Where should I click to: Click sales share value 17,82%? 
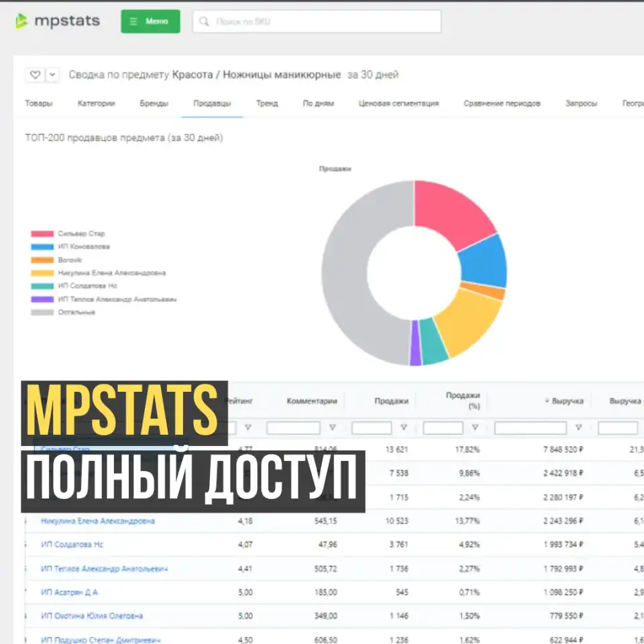468,449
